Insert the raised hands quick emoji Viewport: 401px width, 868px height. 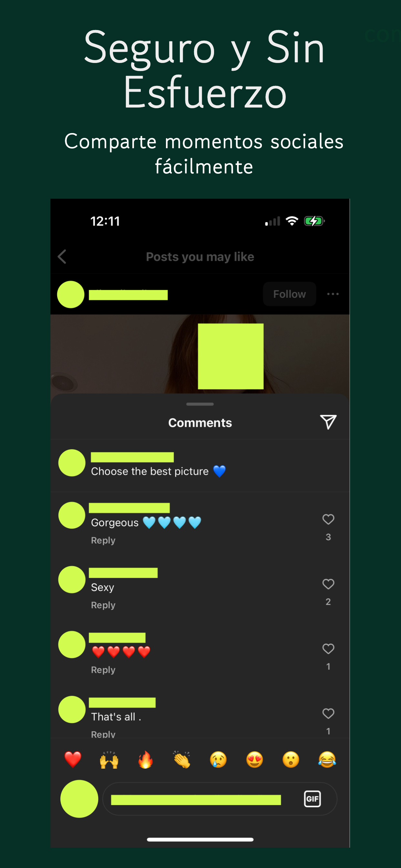click(x=109, y=760)
